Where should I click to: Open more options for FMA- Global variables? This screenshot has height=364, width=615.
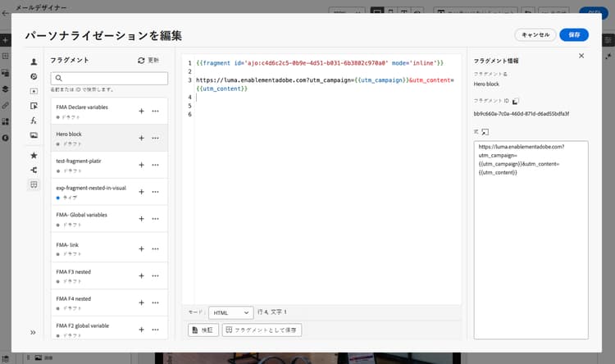pyautogui.click(x=155, y=218)
